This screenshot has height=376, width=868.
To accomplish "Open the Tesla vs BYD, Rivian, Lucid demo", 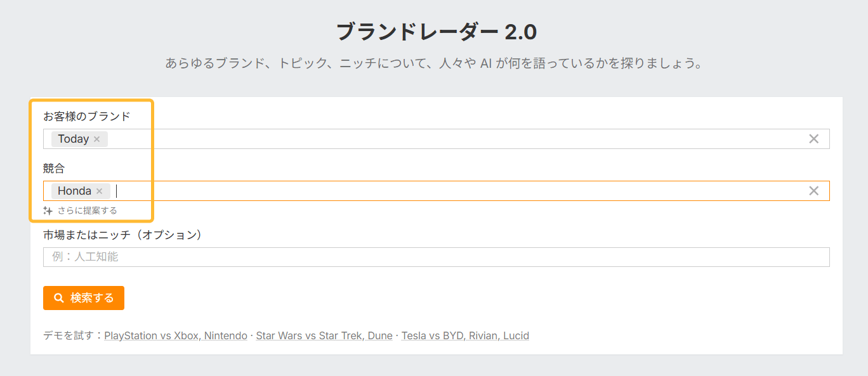I will [x=465, y=335].
